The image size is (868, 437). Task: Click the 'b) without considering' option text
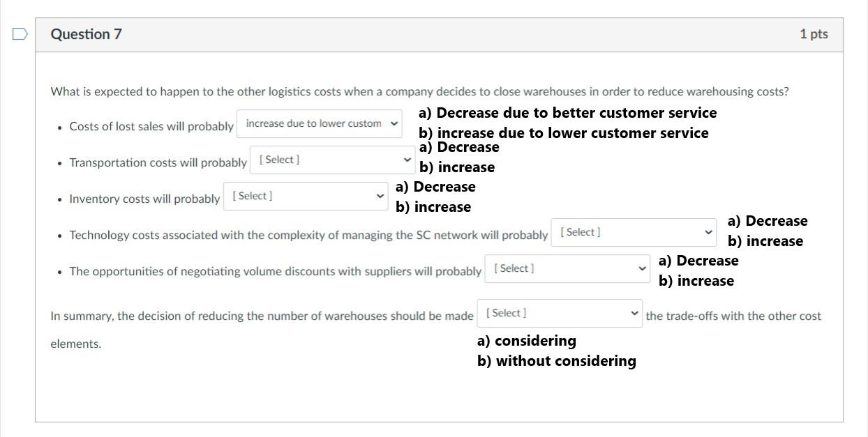[557, 361]
